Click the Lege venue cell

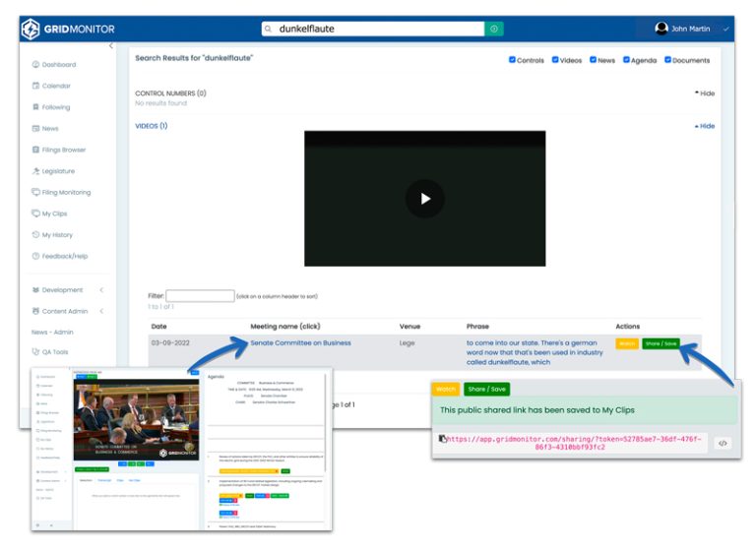[x=407, y=342]
